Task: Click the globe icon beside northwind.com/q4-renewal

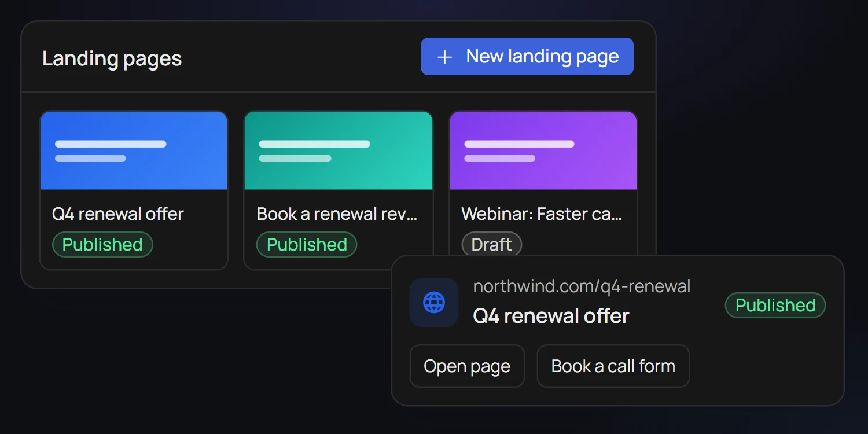Action: coord(434,302)
